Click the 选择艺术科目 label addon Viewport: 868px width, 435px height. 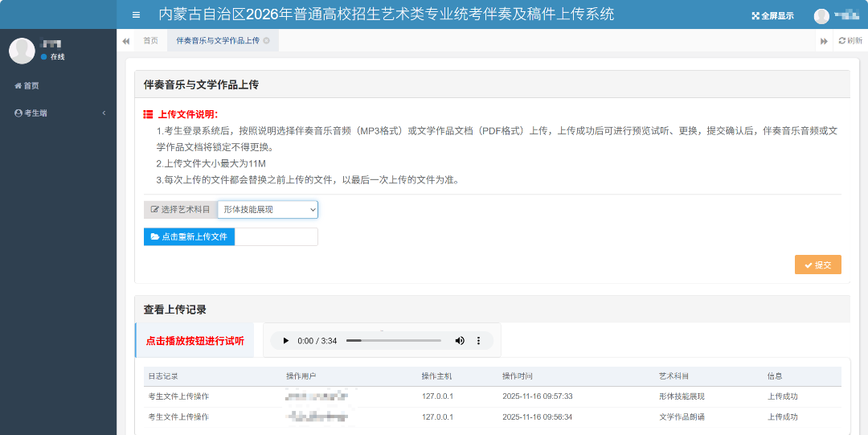[181, 210]
